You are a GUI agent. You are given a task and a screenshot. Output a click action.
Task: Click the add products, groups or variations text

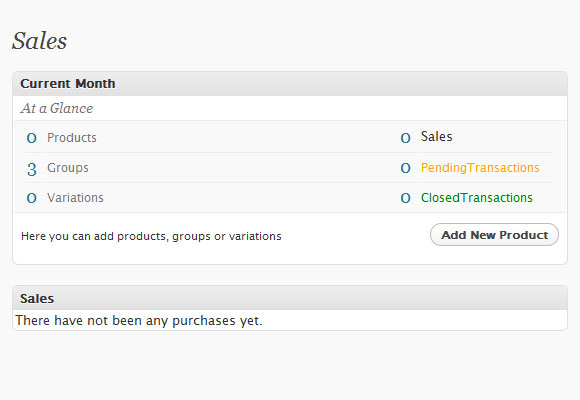[x=151, y=236]
